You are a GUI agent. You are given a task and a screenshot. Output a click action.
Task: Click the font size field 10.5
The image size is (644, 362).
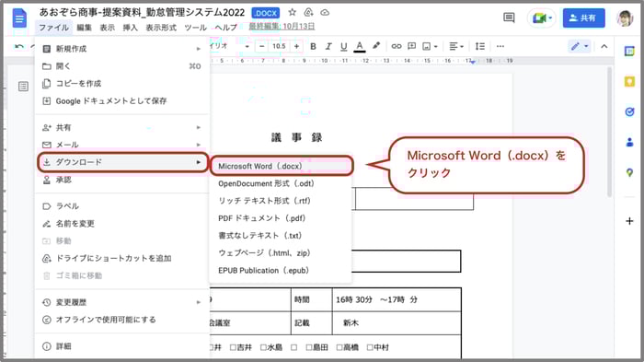pyautogui.click(x=279, y=46)
